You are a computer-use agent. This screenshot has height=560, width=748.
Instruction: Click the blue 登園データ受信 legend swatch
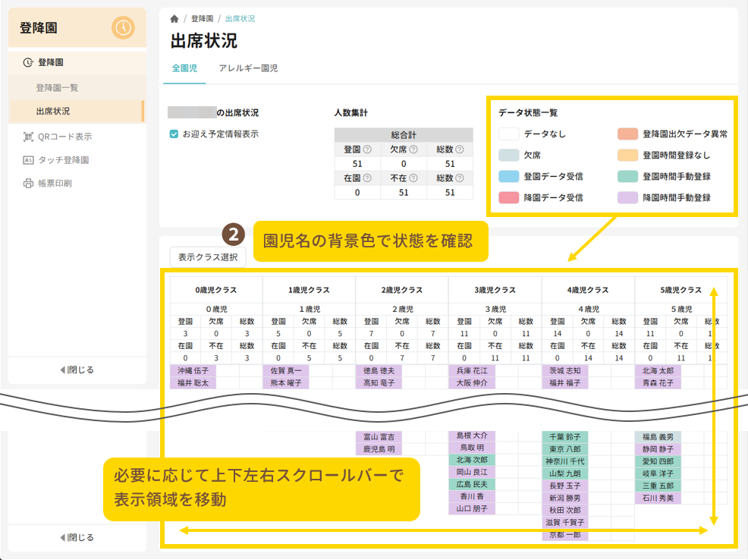tap(508, 176)
